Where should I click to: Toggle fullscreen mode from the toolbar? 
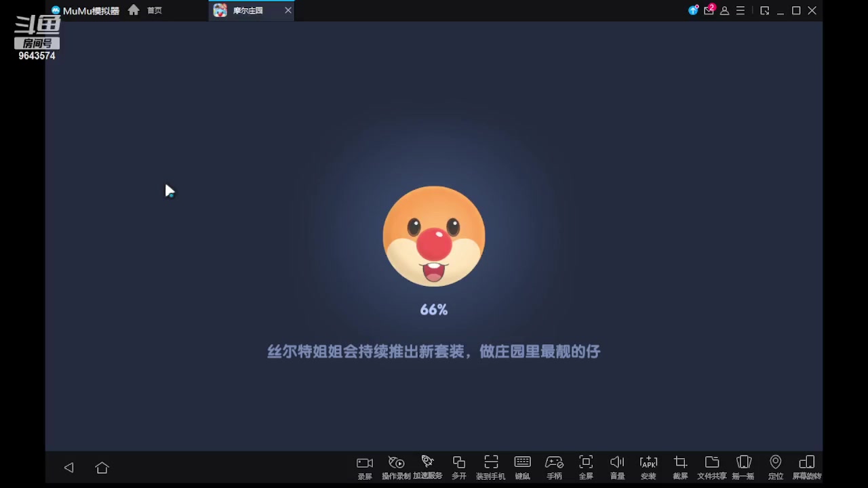tap(586, 466)
